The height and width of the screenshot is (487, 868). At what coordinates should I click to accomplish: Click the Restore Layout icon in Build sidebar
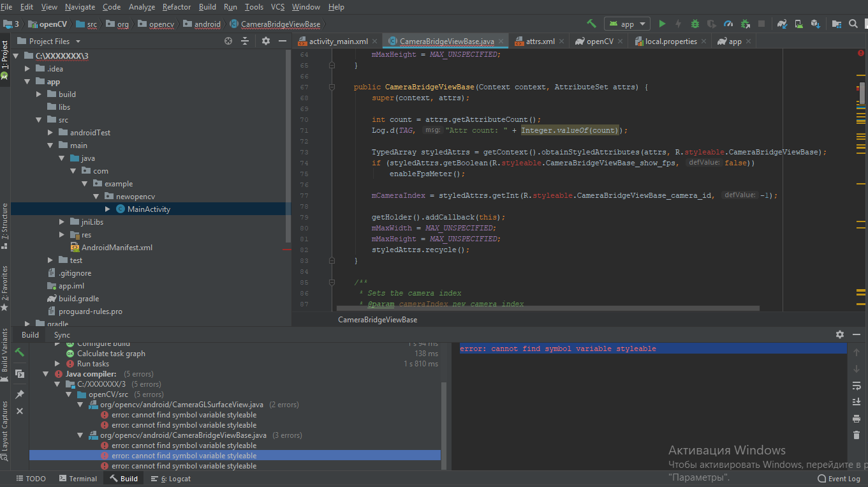pyautogui.click(x=20, y=373)
